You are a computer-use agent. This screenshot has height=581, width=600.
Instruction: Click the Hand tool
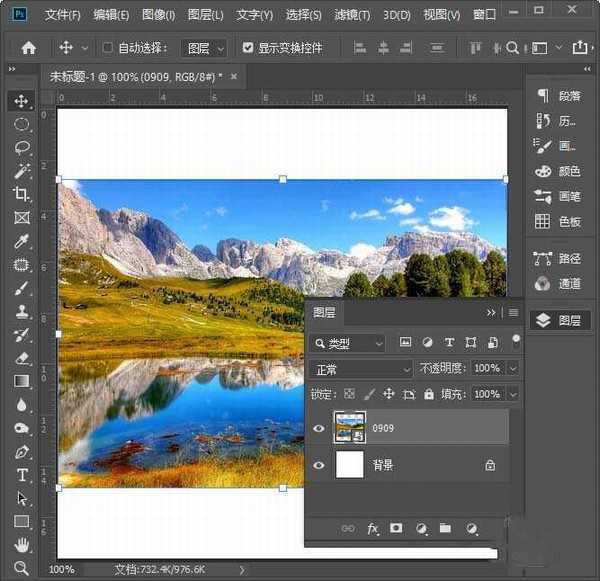pos(21,545)
